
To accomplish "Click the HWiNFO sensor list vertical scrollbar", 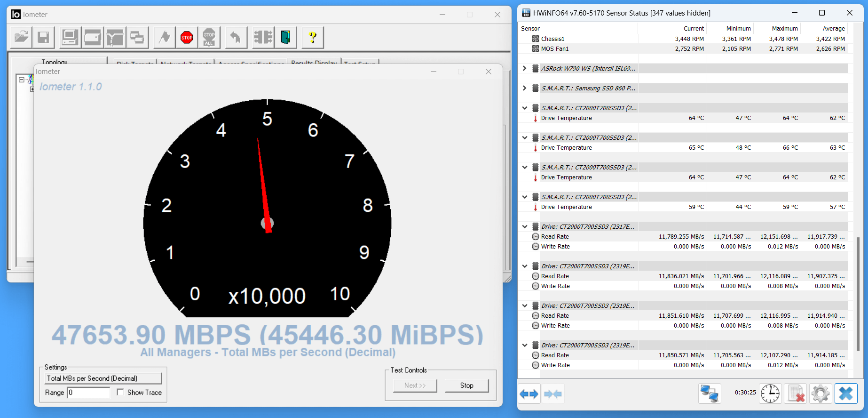I will pyautogui.click(x=858, y=294).
